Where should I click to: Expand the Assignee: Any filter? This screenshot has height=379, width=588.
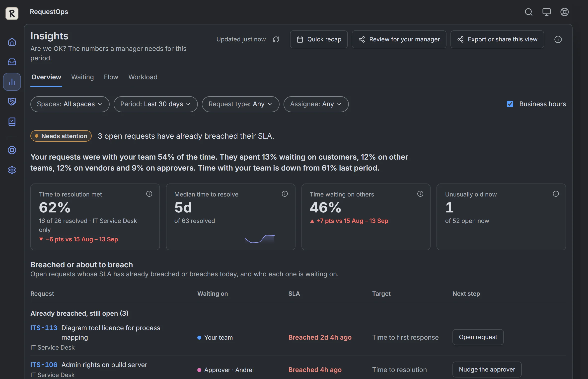[316, 104]
